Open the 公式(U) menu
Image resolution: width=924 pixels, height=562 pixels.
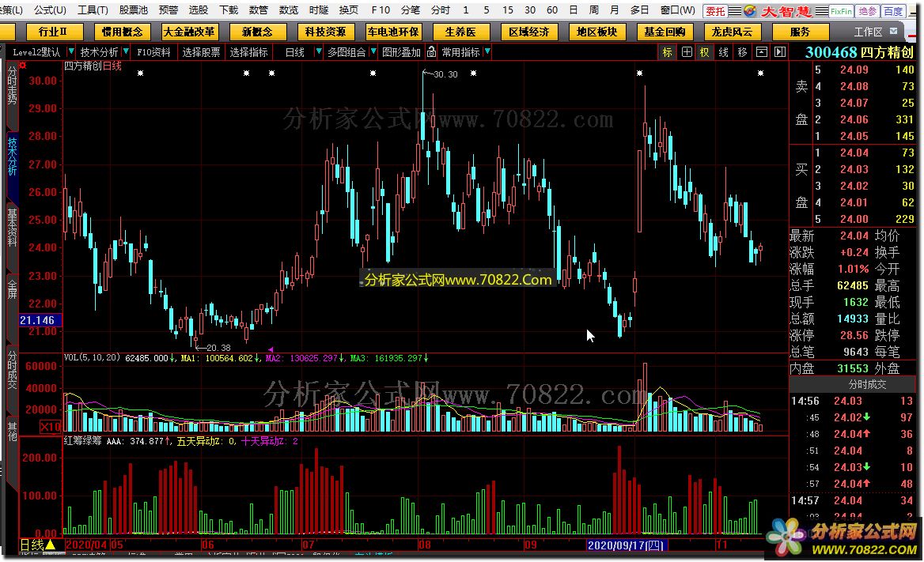[x=50, y=10]
